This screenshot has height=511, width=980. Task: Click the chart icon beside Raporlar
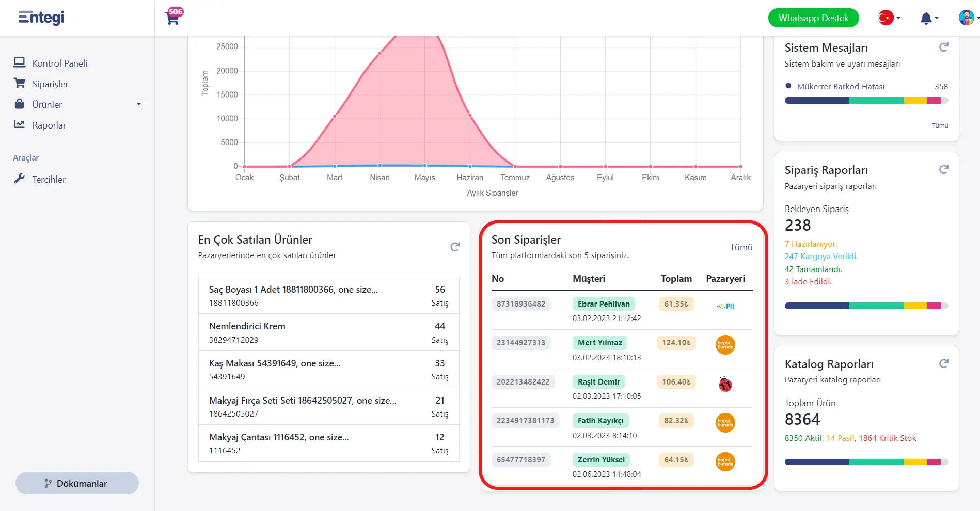pos(19,124)
